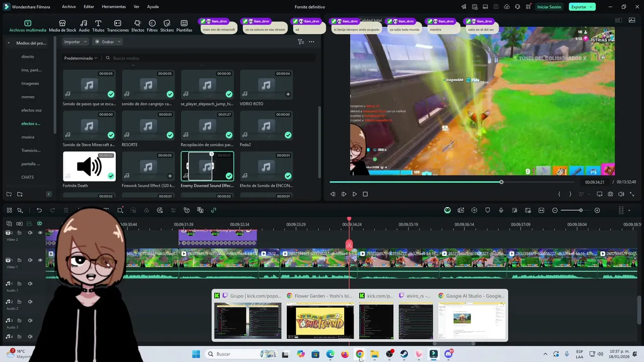644x362 pixels.
Task: Open the media filter icon
Action: (301, 42)
